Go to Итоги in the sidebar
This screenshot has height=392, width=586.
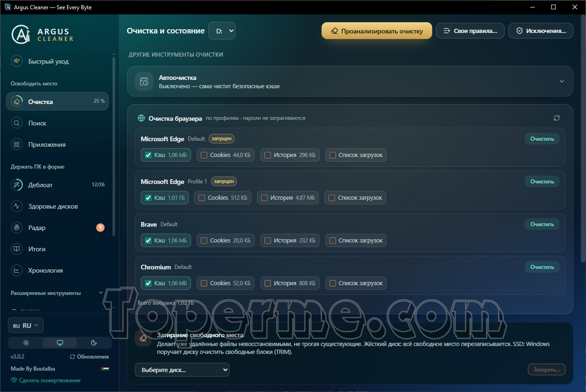point(57,249)
